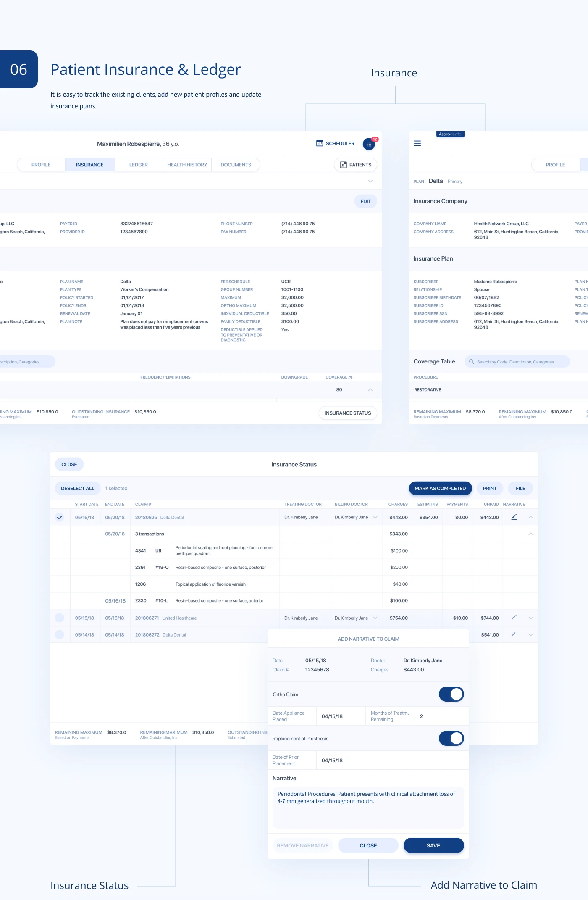
Task: Switch to the Profile tab in first window
Action: point(41,165)
